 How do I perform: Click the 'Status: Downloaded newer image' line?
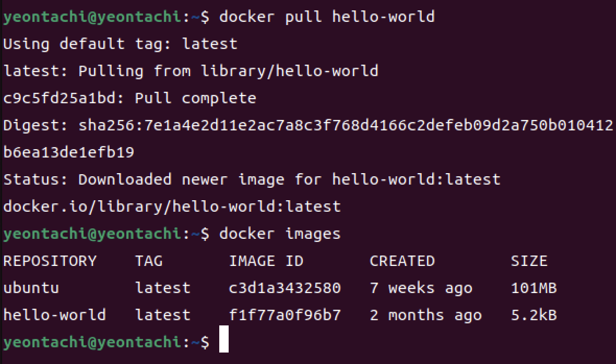coord(252,179)
